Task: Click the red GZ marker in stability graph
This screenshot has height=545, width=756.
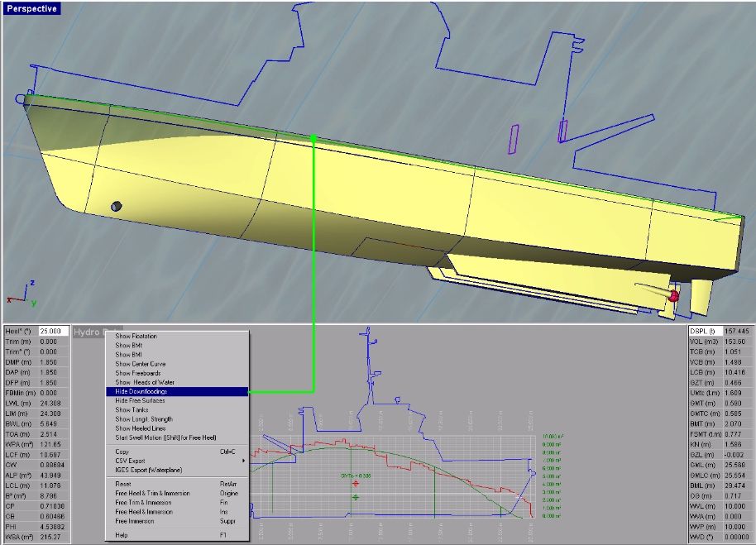Action: tap(356, 483)
